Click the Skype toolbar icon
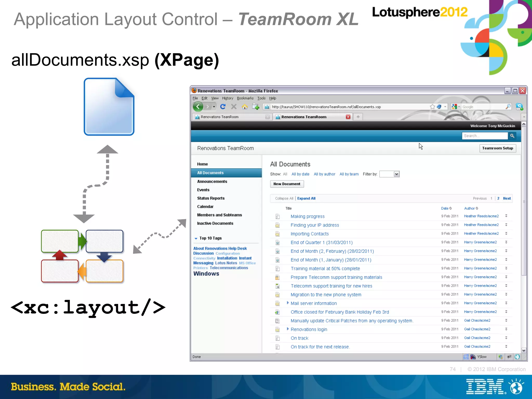 tap(519, 107)
